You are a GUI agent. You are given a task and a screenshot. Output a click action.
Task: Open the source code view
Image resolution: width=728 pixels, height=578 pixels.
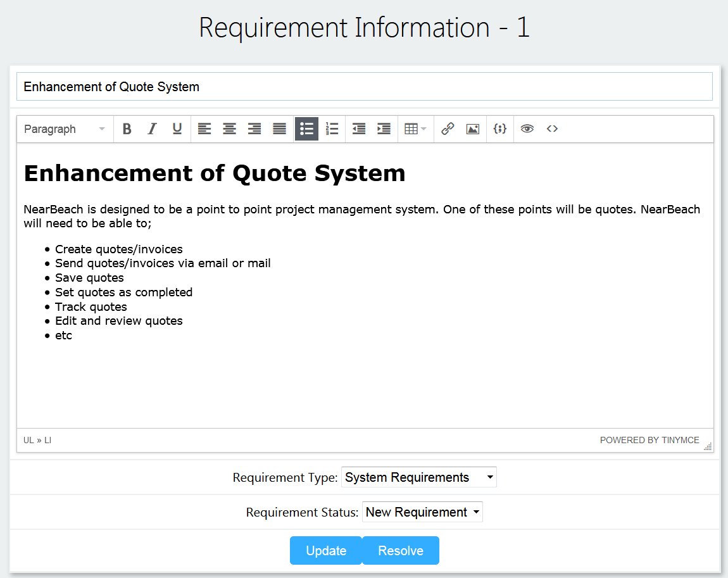pyautogui.click(x=552, y=129)
